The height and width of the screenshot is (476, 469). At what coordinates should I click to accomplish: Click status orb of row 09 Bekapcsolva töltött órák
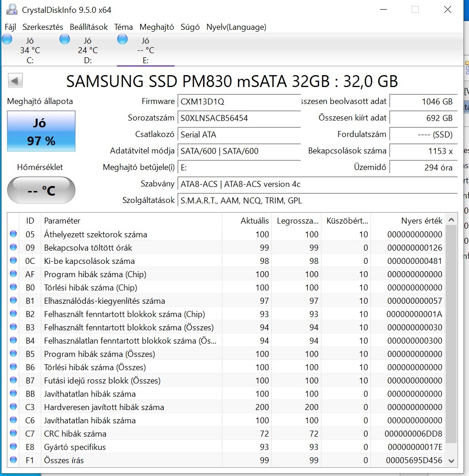pyautogui.click(x=13, y=247)
